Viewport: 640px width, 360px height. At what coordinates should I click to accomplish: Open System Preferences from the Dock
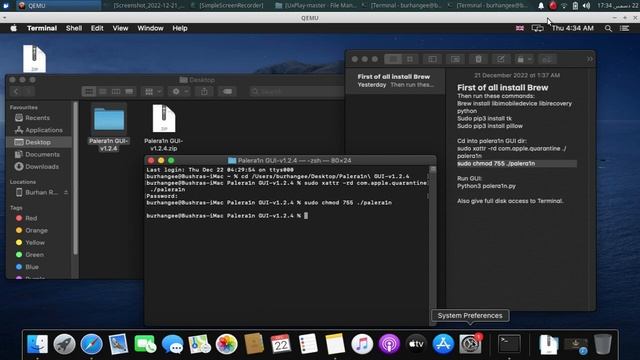(470, 344)
